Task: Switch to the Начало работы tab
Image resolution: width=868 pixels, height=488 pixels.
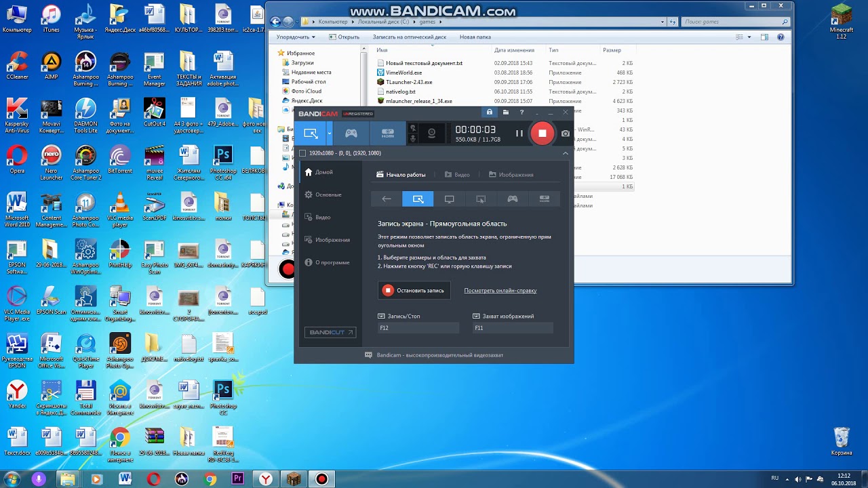Action: pyautogui.click(x=401, y=175)
